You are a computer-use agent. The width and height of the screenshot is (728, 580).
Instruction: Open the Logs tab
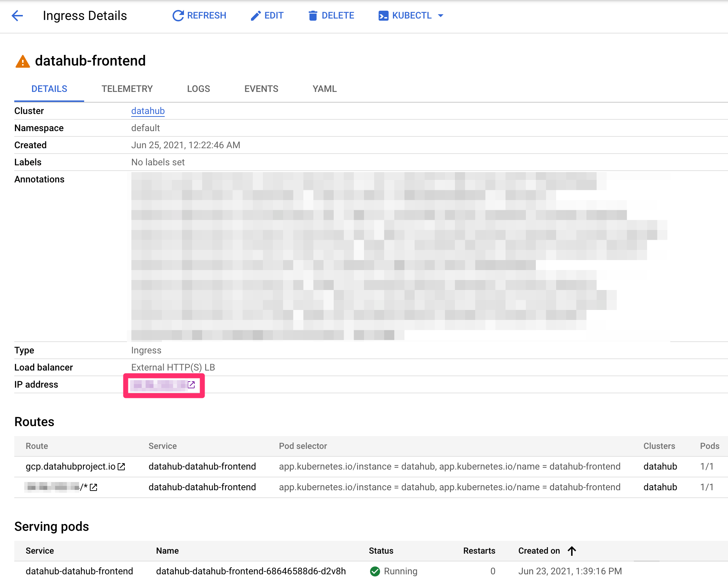coord(198,89)
